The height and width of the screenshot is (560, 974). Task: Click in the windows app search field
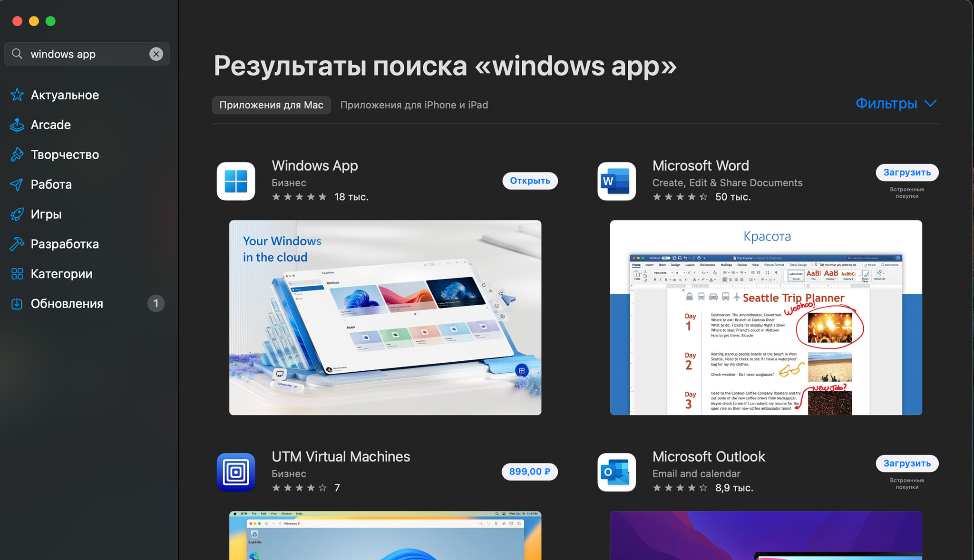[86, 54]
